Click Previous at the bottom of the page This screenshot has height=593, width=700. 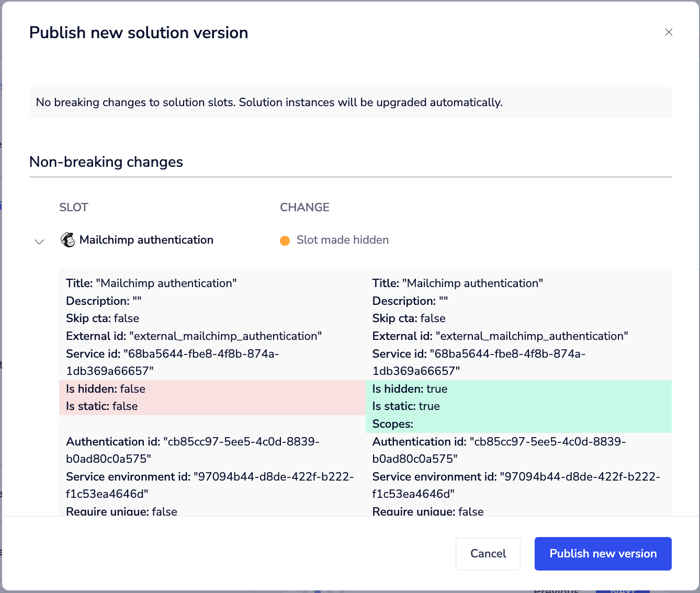coord(558,590)
